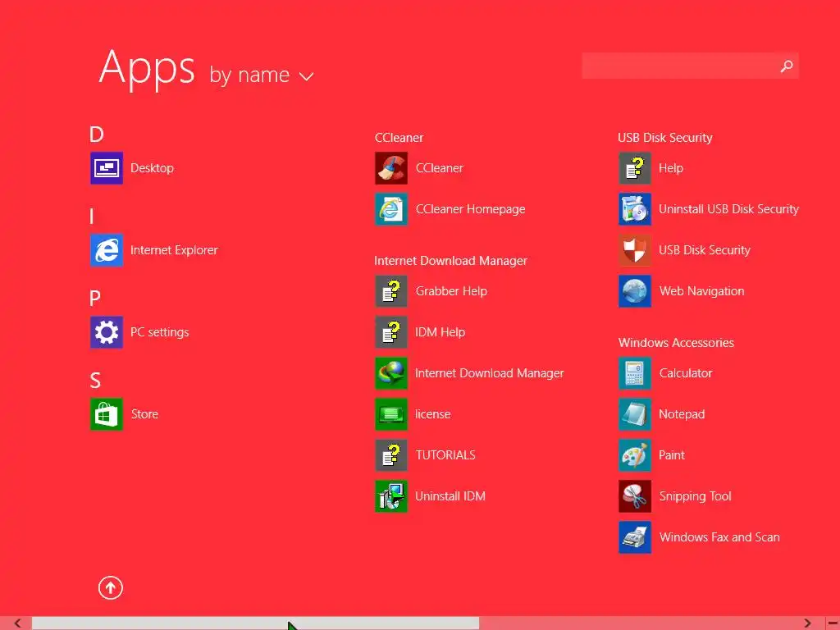Click the 'Store' app label
Image resolution: width=840 pixels, height=630 pixels.
click(144, 414)
